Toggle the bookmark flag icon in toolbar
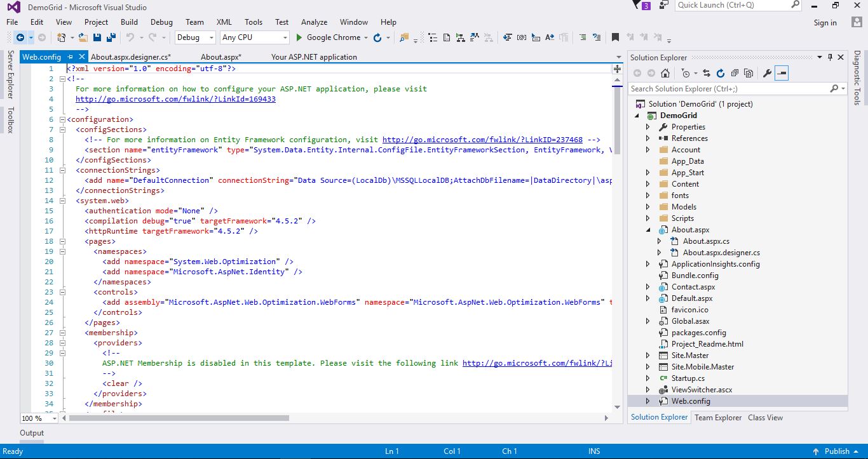 tap(615, 37)
